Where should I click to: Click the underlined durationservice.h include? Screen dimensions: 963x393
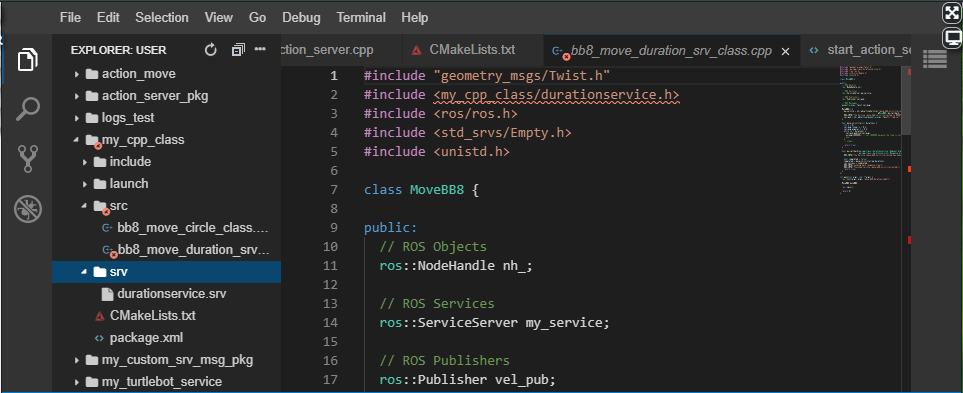coord(556,95)
